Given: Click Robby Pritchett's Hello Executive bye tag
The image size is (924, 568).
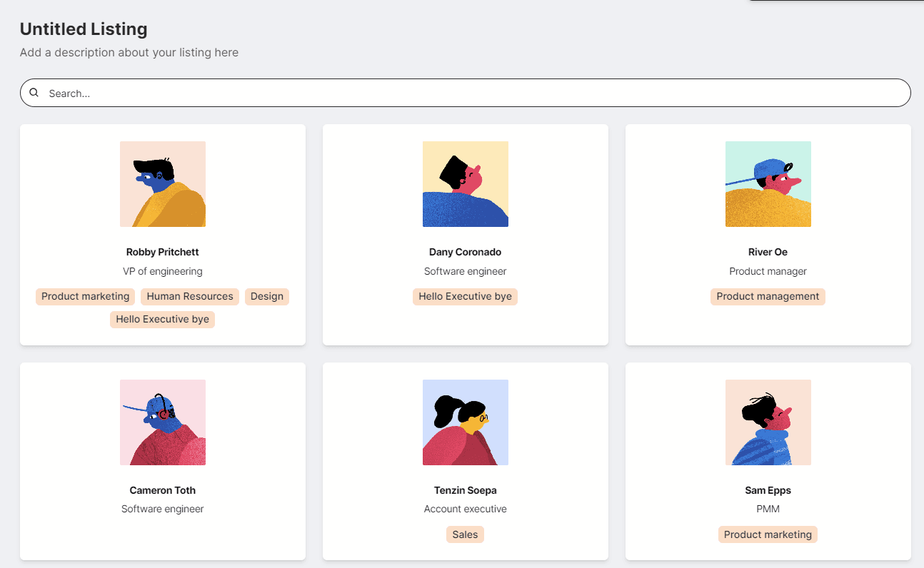Looking at the screenshot, I should (x=163, y=320).
